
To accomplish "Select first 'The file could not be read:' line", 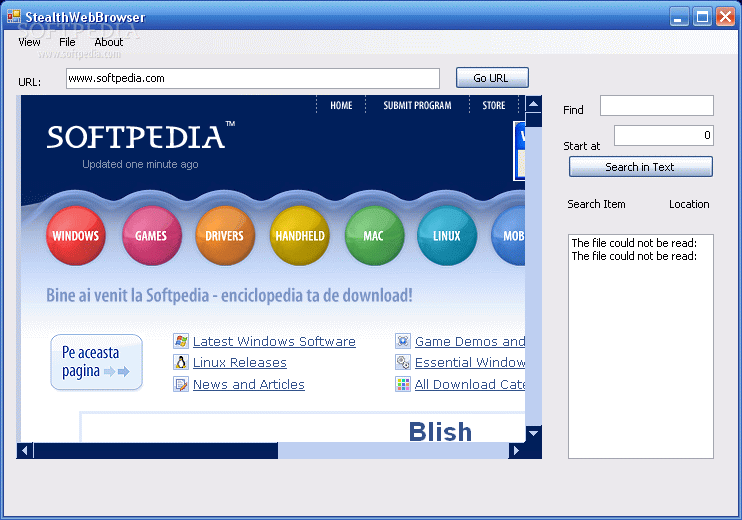I will point(634,243).
